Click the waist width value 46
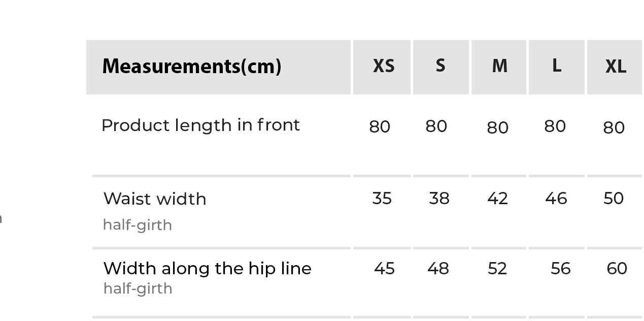 point(556,199)
